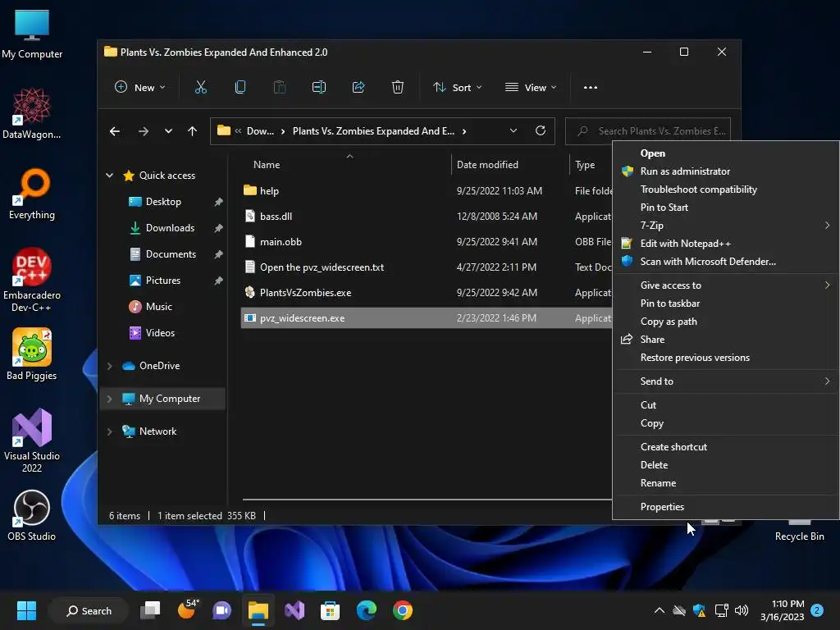Viewport: 840px width, 630px height.
Task: Sort by Date modified column header
Action: click(x=487, y=164)
